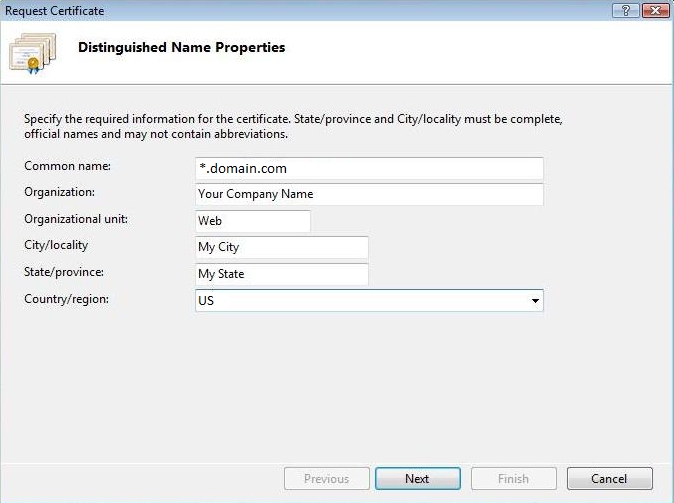Click the Distinguished Name Properties heading

point(181,48)
